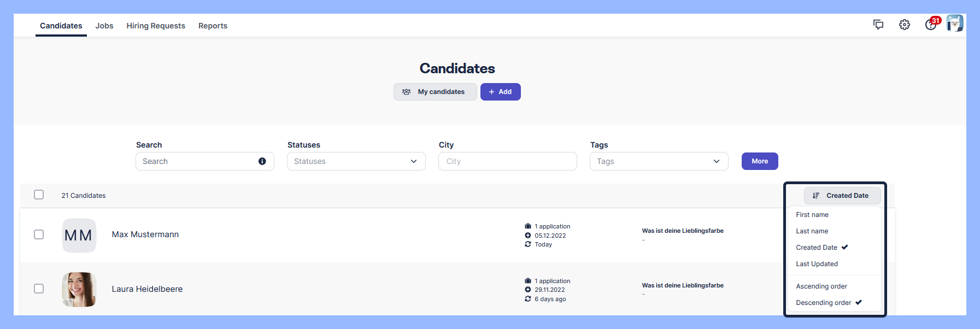Check the box for Max Mustermann
Screen dimensions: 980x329
coord(39,234)
